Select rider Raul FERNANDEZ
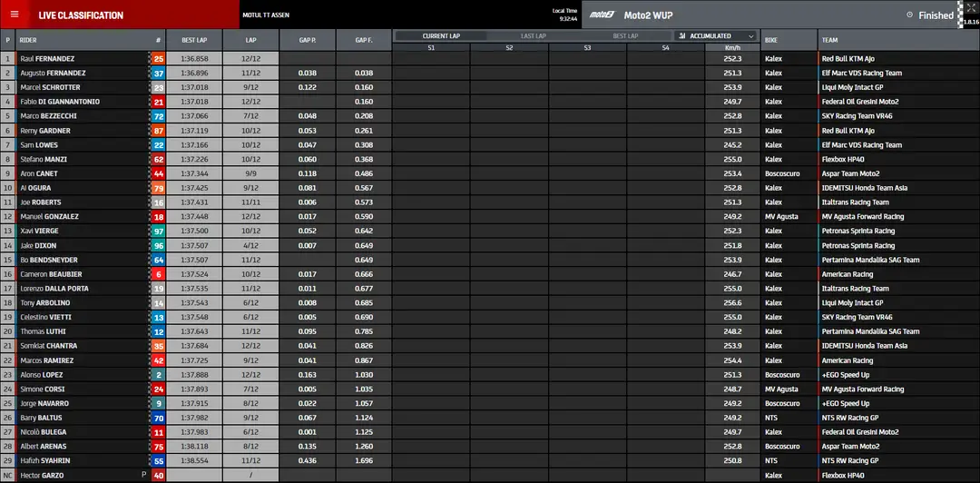 pyautogui.click(x=47, y=59)
